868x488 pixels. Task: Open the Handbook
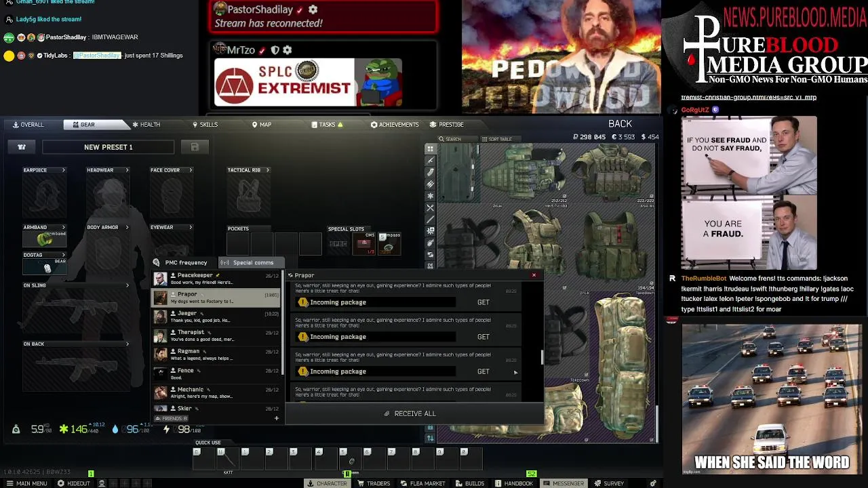pos(513,483)
